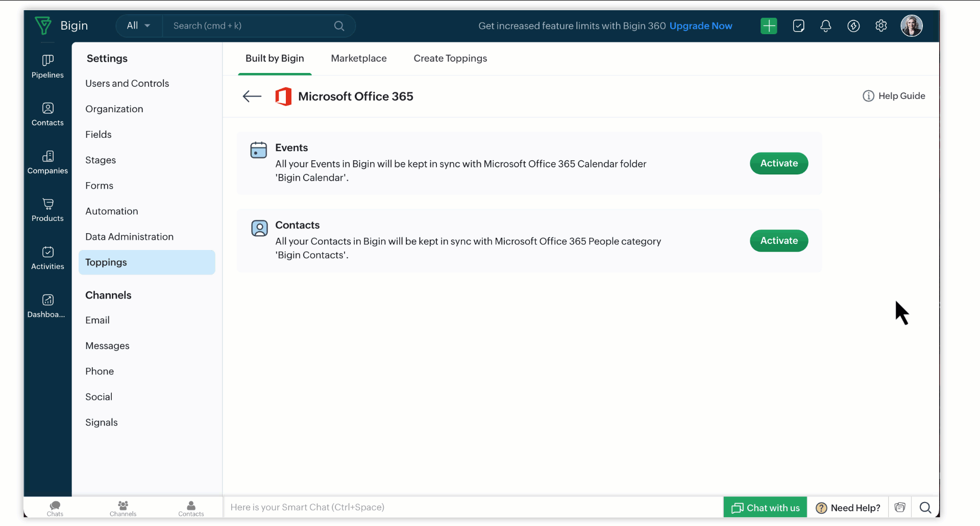Open the Help Guide link
The image size is (980, 526).
click(894, 96)
